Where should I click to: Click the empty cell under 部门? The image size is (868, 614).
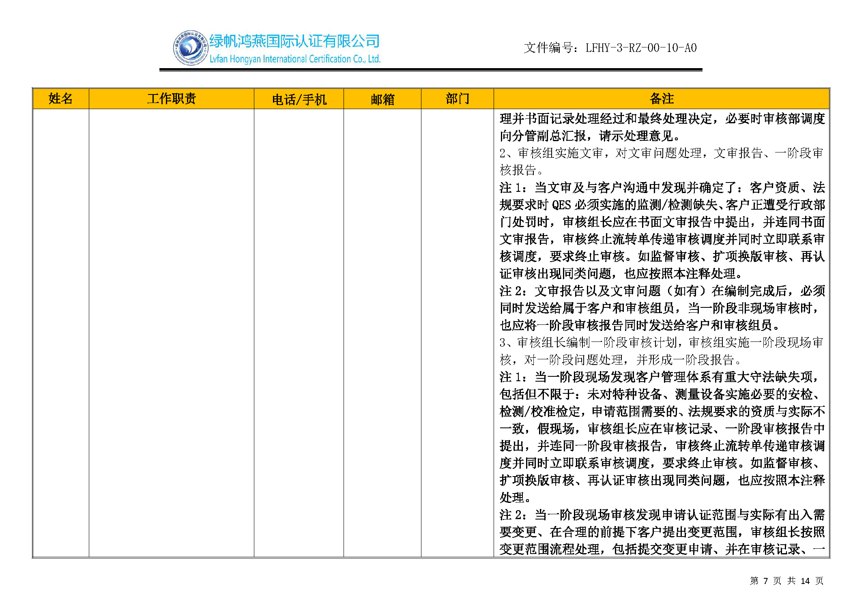pyautogui.click(x=457, y=333)
